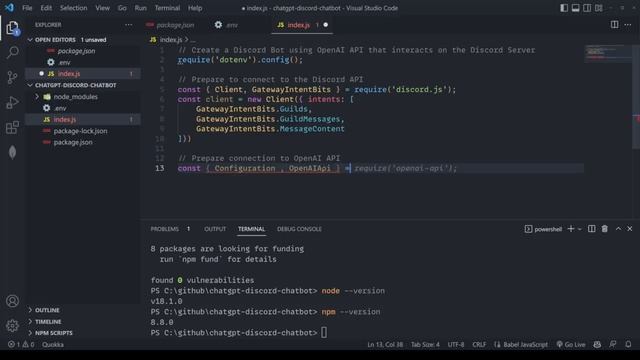Open the Go menu
Screen dimensions: 640x360
[x=122, y=8]
